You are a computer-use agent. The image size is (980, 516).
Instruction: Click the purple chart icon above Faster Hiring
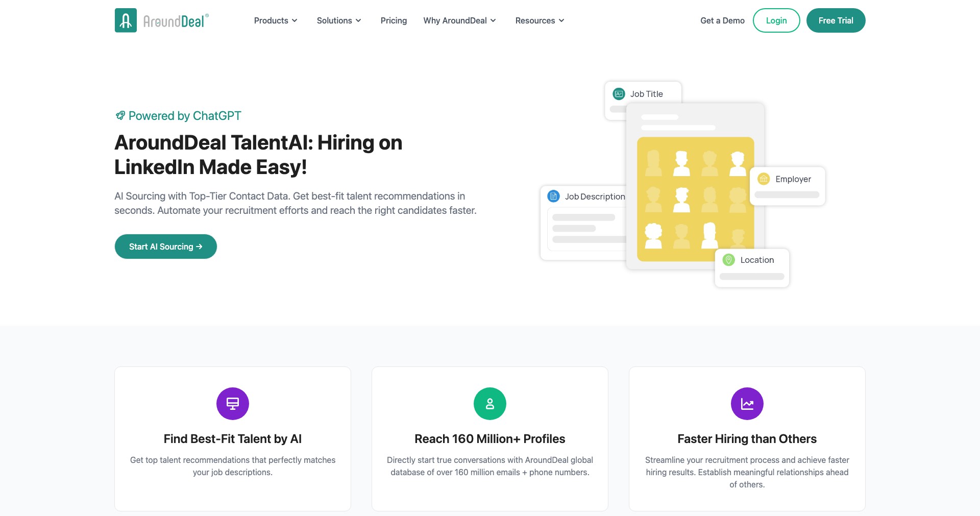[x=747, y=404]
